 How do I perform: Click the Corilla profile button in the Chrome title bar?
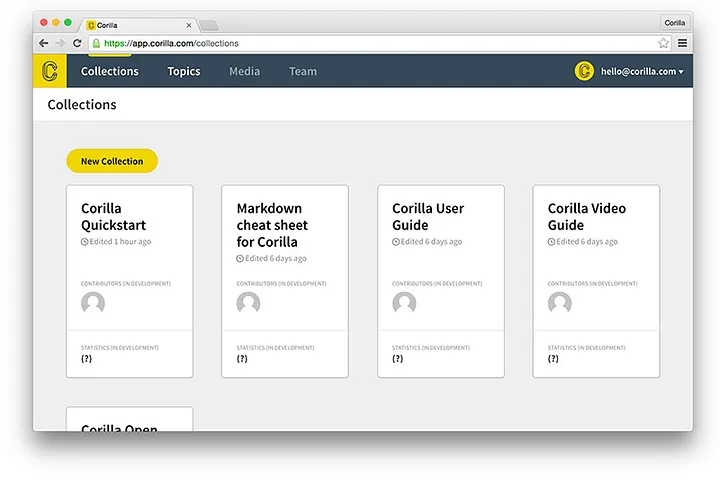coord(674,23)
